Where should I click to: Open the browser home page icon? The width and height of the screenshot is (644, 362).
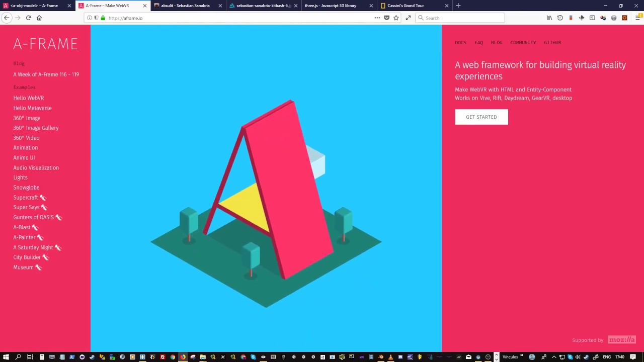(39, 18)
